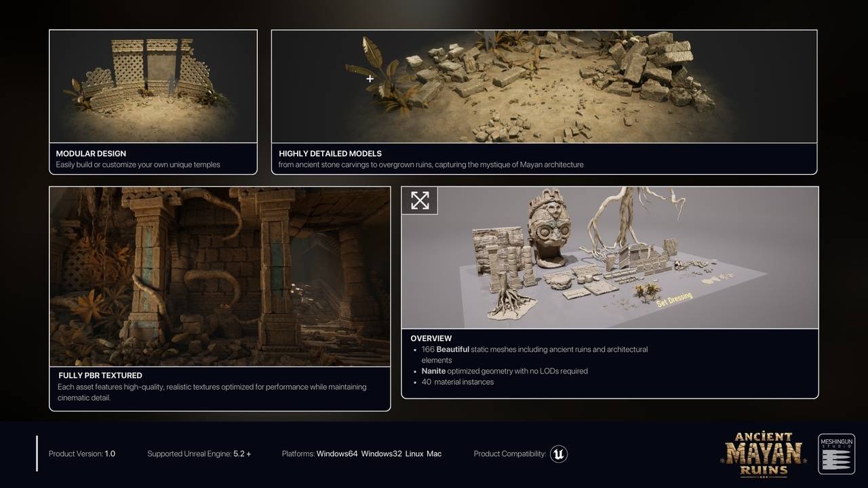Click the Product Version 1.0 text
868x488 pixels.
[x=82, y=453]
